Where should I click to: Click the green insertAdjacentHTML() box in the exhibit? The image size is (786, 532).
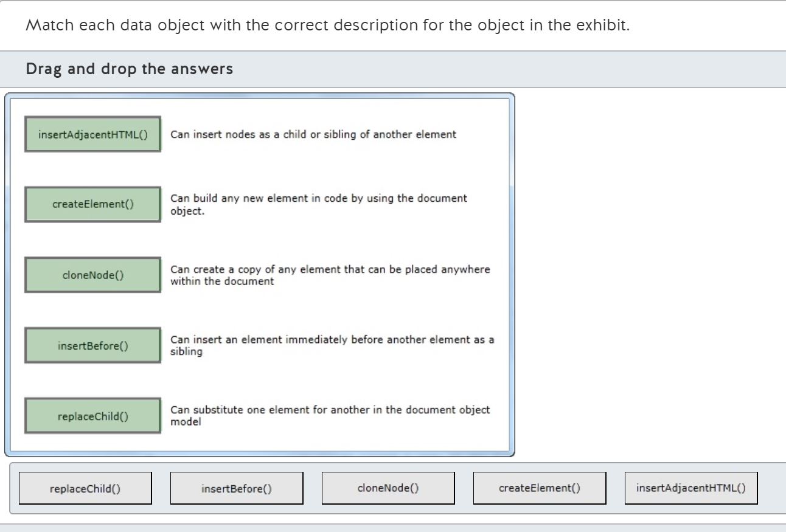(92, 134)
